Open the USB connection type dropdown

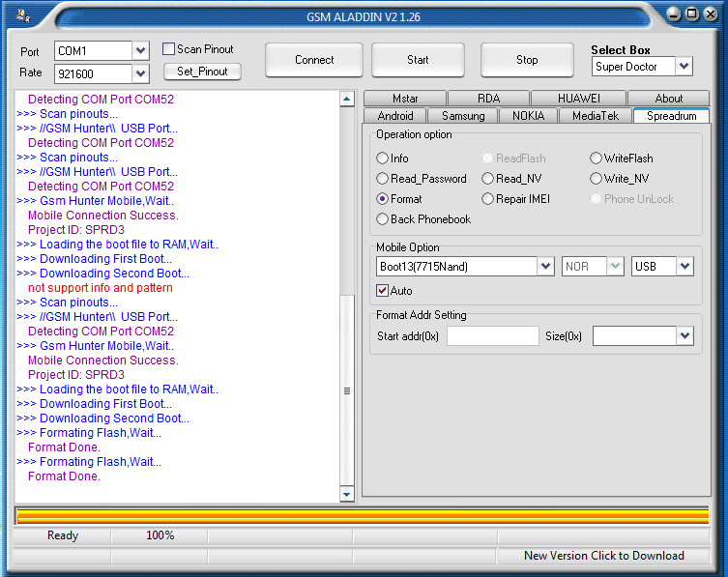coord(684,267)
